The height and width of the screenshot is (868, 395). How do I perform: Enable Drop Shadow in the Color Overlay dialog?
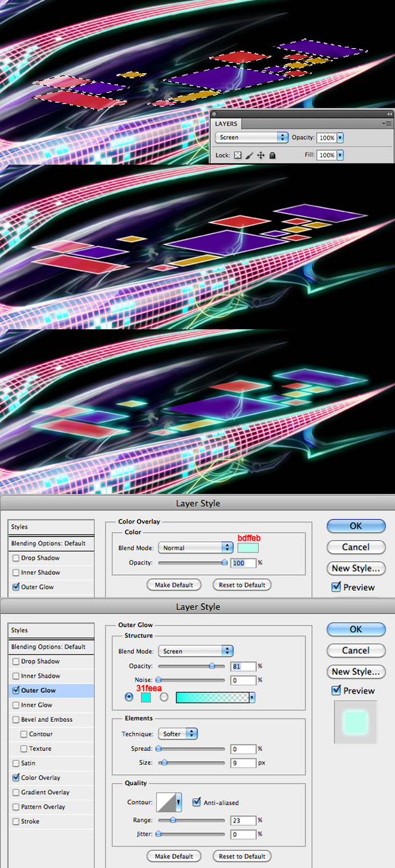coord(16,558)
